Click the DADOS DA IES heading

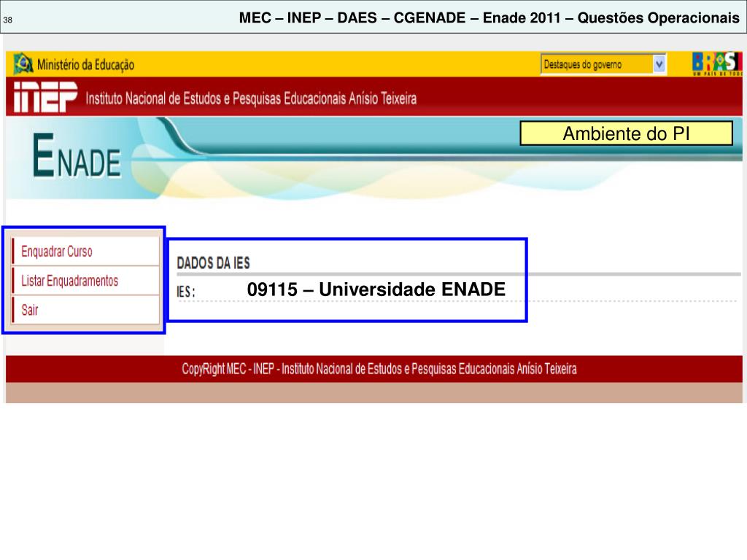pos(214,262)
